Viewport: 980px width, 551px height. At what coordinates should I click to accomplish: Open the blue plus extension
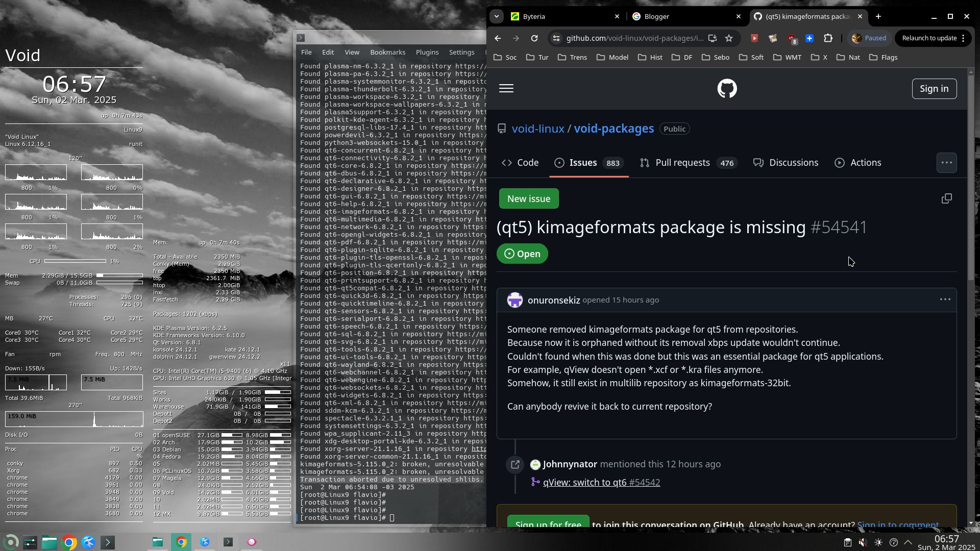pyautogui.click(x=810, y=38)
